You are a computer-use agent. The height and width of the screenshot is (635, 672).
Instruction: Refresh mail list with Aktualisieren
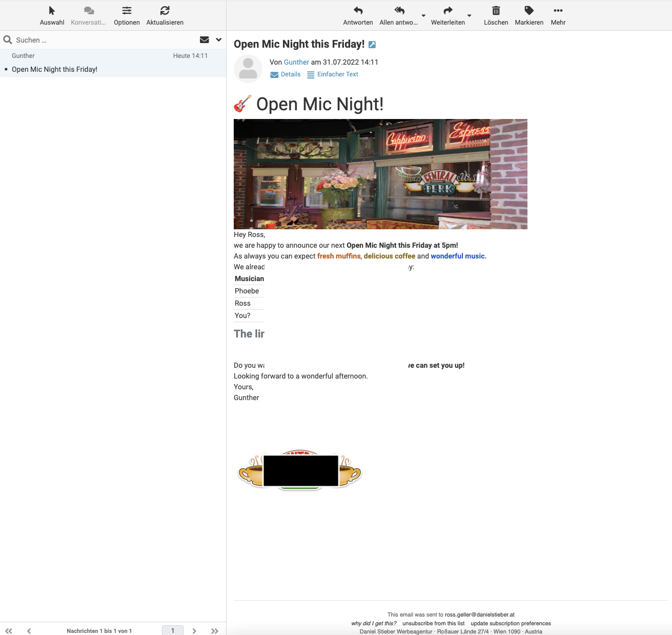pyautogui.click(x=165, y=16)
